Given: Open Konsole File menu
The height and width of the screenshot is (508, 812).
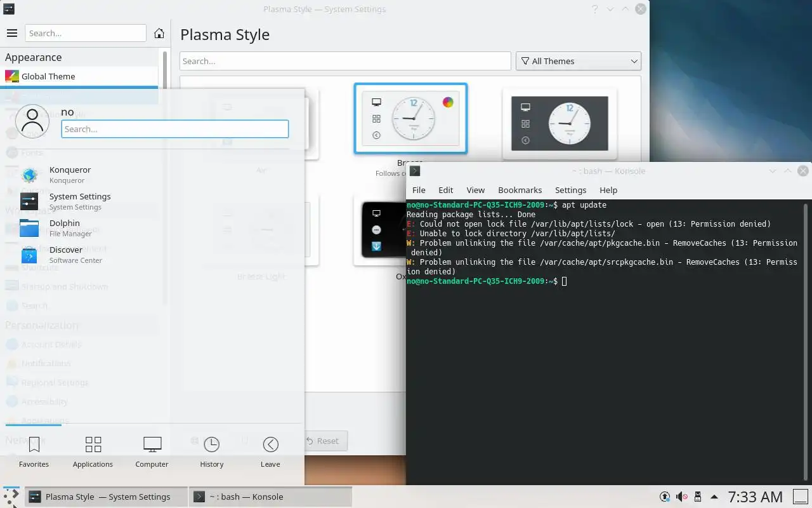Looking at the screenshot, I should 419,190.
